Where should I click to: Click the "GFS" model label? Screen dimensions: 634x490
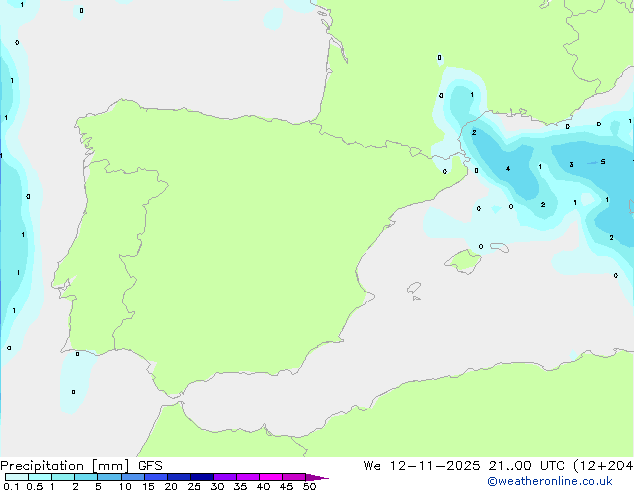[x=150, y=466]
